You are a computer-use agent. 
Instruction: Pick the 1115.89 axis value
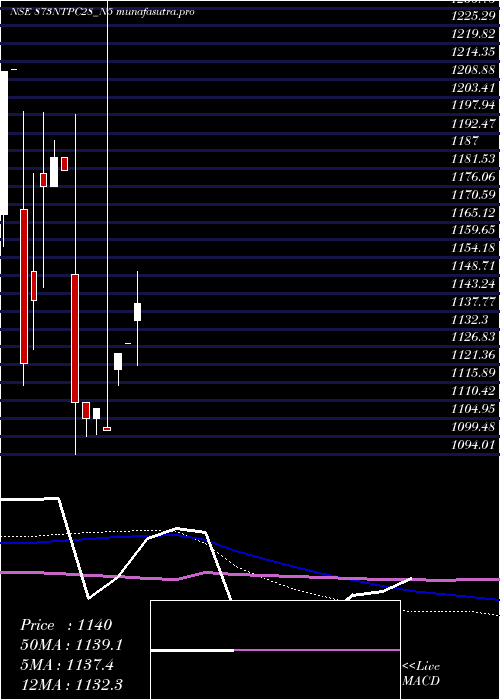473,373
